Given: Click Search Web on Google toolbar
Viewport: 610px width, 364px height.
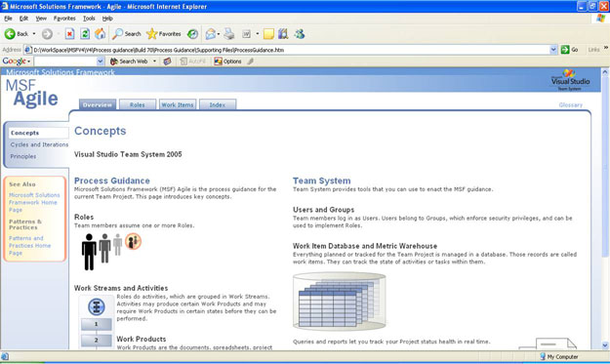Looking at the screenshot, I should (x=129, y=61).
